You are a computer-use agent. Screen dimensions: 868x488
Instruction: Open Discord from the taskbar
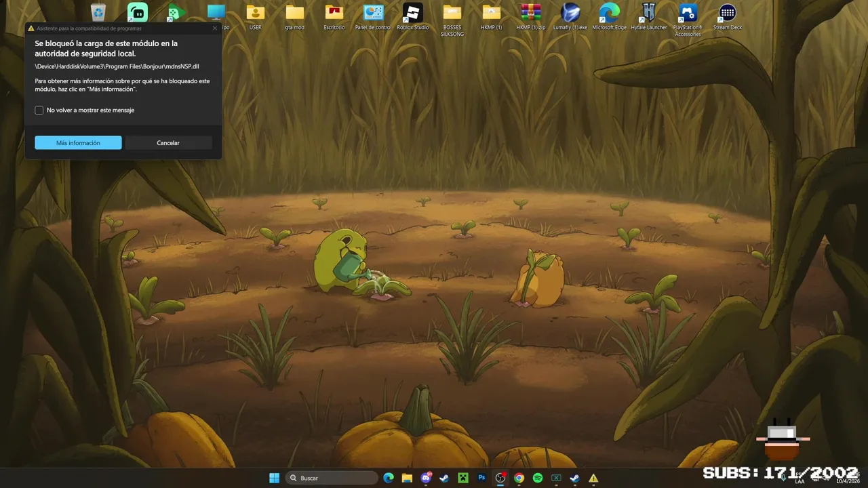click(x=426, y=478)
